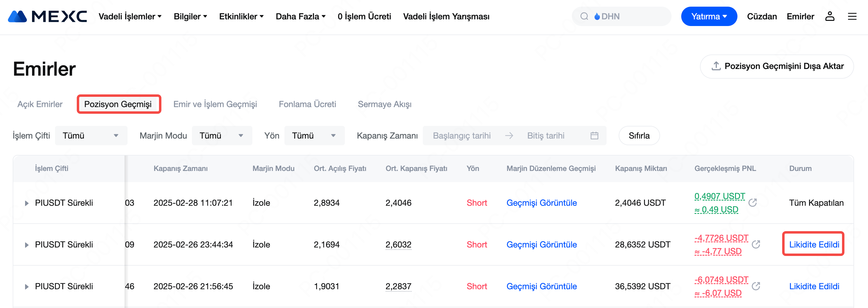This screenshot has height=308, width=868.
Task: Open the Marjin Modu dropdown
Action: point(222,136)
